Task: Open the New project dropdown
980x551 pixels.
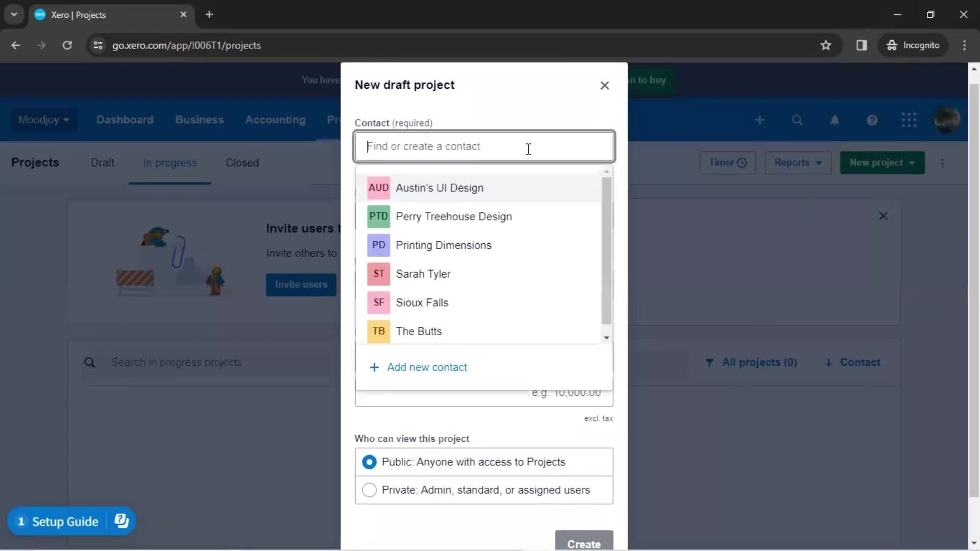Action: click(883, 163)
